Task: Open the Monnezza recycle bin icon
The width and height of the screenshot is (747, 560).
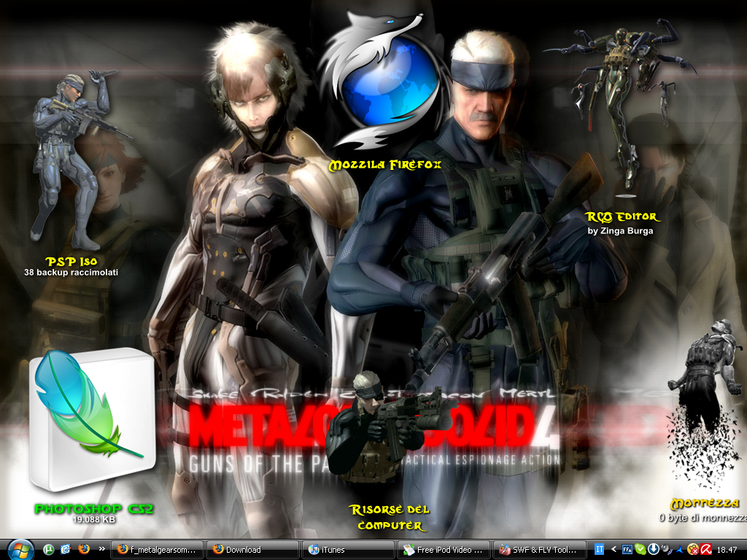Action: (x=705, y=405)
